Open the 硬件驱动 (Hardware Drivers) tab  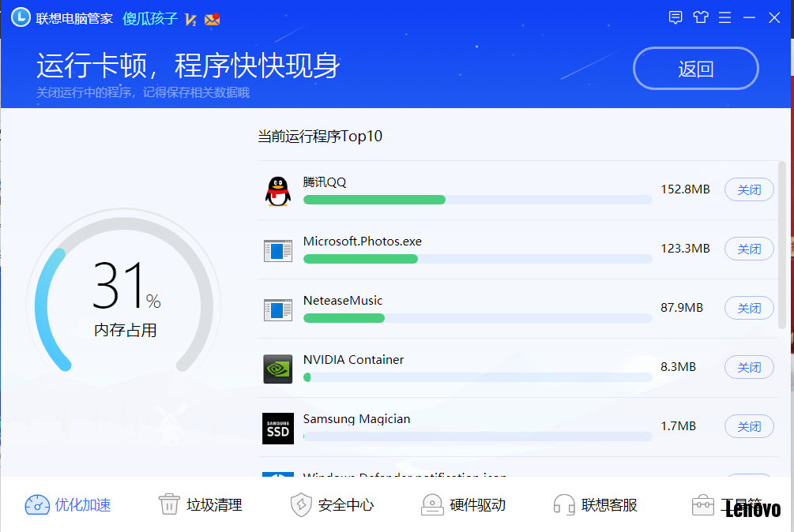pyautogui.click(x=463, y=505)
